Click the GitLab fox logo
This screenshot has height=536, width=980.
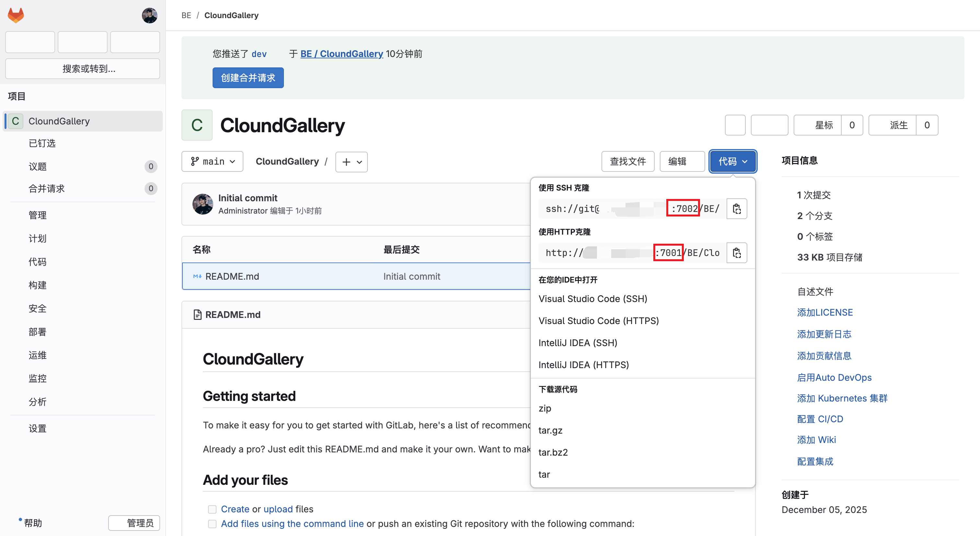coord(16,15)
